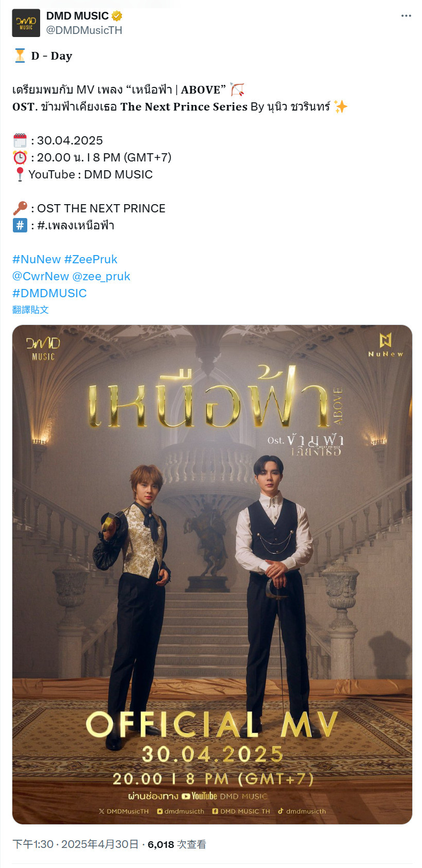Click the gold verified badge icon
Image resolution: width=422 pixels, height=868 pixels.
(117, 16)
